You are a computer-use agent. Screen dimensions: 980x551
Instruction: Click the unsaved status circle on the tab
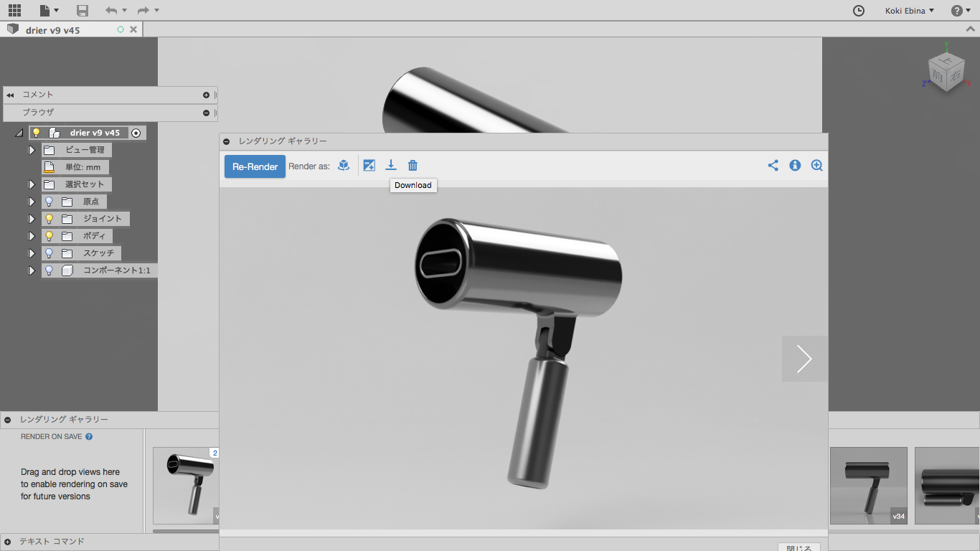pyautogui.click(x=121, y=29)
